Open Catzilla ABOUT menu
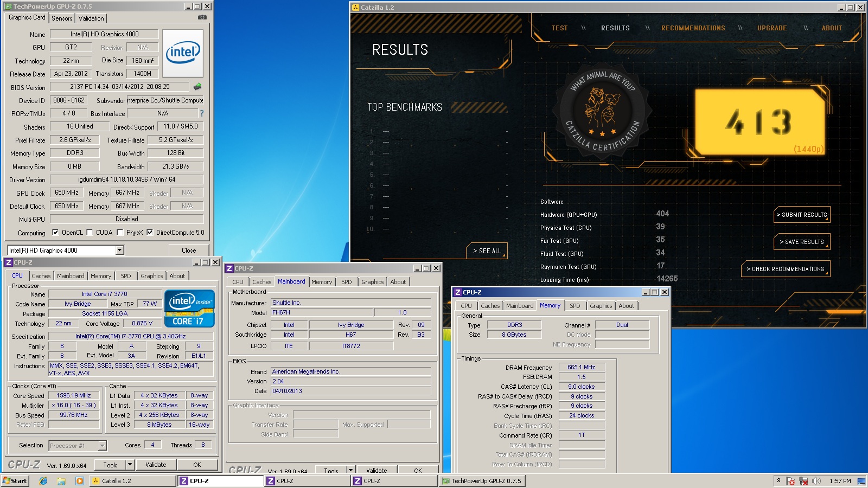 [x=832, y=28]
